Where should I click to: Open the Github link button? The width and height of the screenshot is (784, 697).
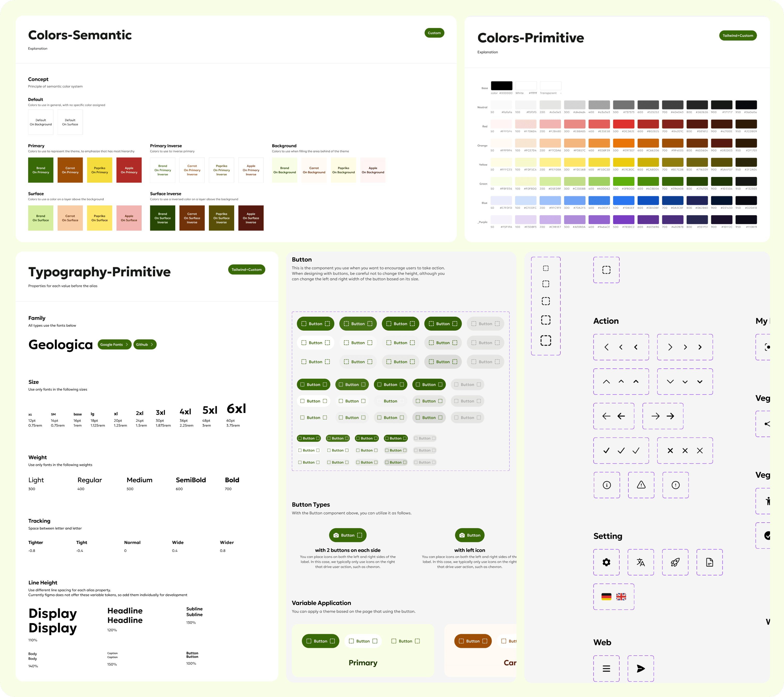coord(144,344)
